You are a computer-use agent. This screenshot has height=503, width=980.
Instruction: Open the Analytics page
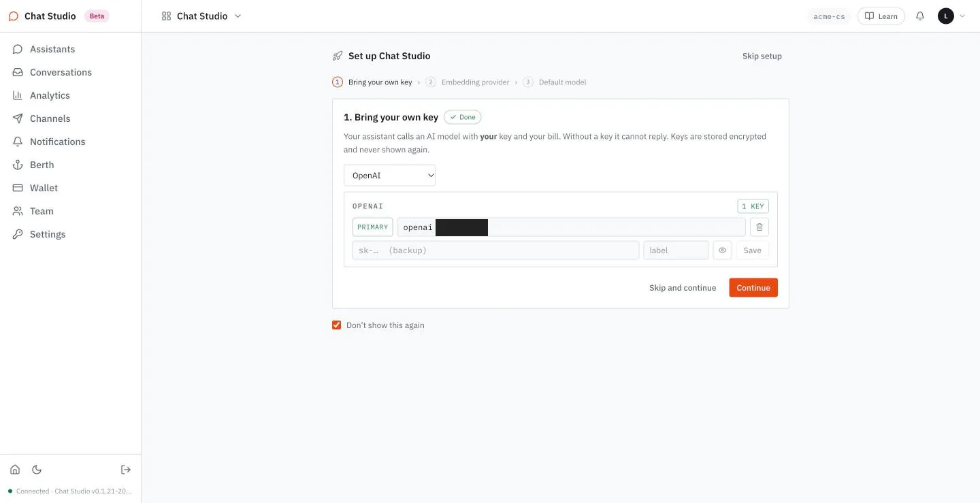(x=71, y=95)
